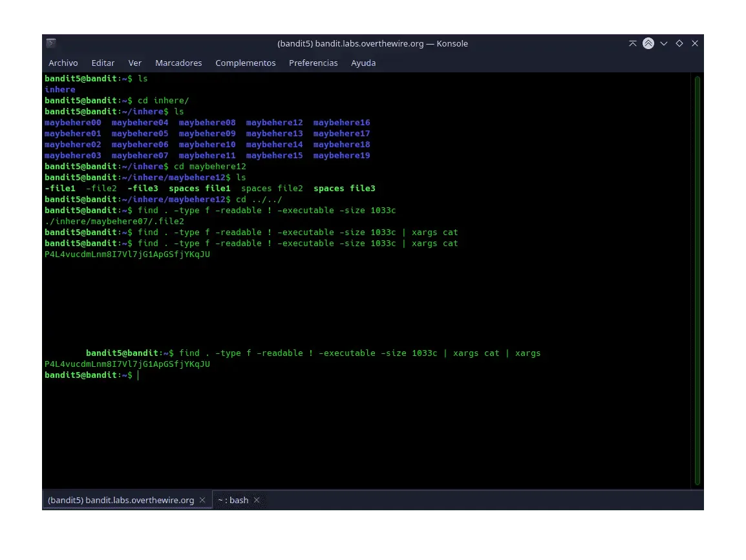Viewport: 746px width, 560px height.
Task: Close the '~ : bash' tab
Action: click(257, 500)
